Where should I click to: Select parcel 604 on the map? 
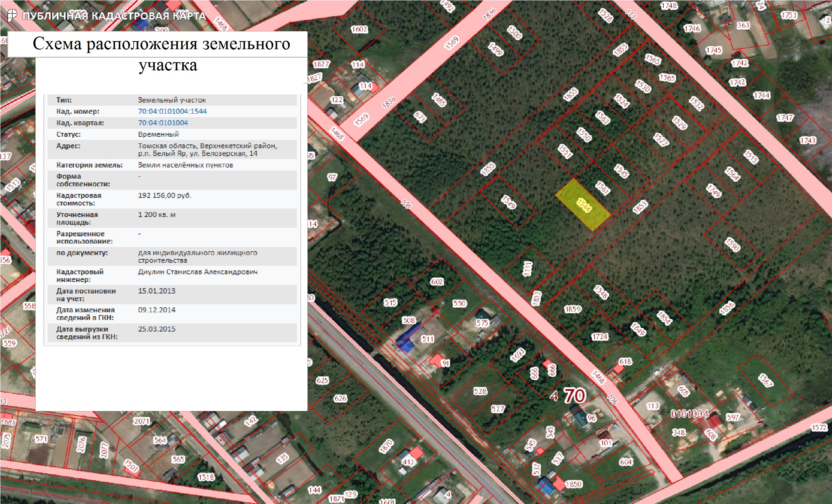point(626,462)
